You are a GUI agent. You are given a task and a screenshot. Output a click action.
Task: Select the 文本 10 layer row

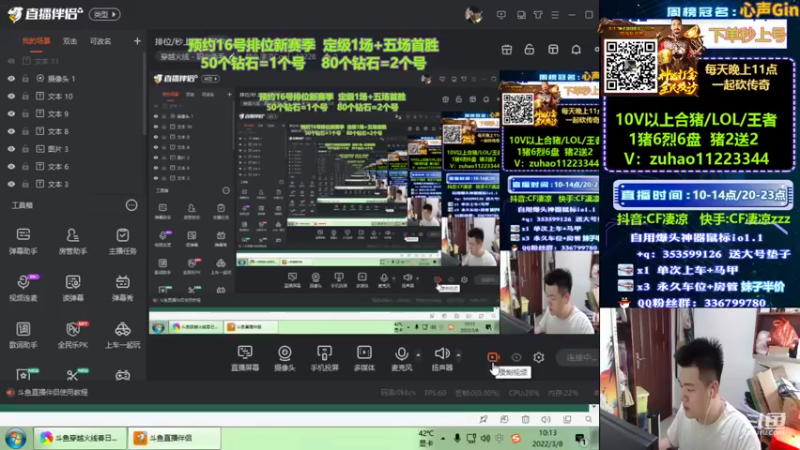[72, 96]
